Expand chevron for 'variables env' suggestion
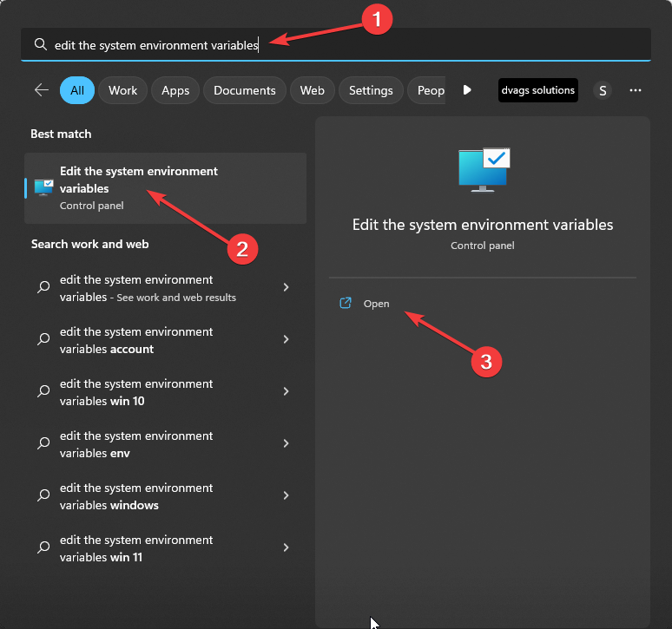The height and width of the screenshot is (629, 672). [x=287, y=443]
